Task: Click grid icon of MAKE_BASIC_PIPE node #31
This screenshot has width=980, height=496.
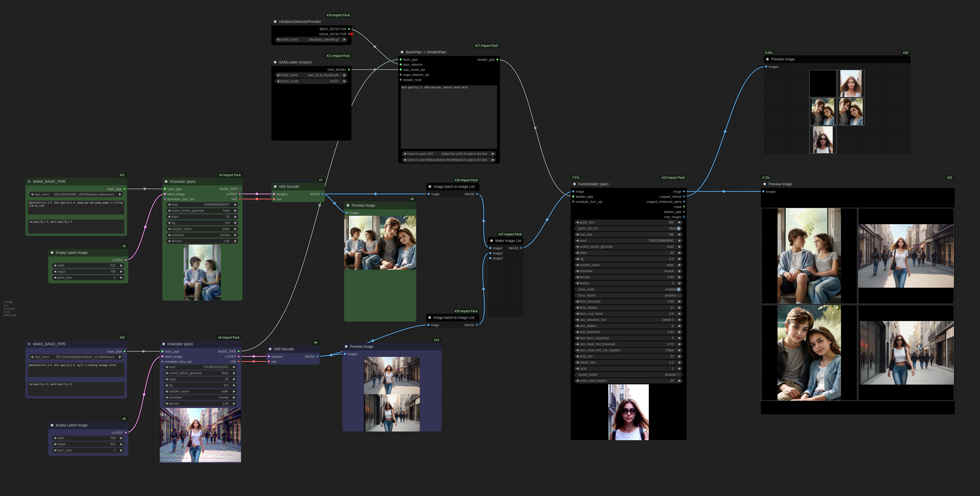Action: (29, 181)
